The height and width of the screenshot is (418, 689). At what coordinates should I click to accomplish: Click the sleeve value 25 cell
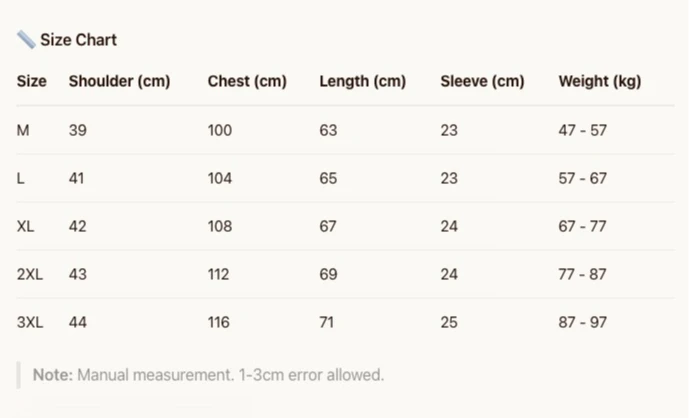(x=449, y=323)
